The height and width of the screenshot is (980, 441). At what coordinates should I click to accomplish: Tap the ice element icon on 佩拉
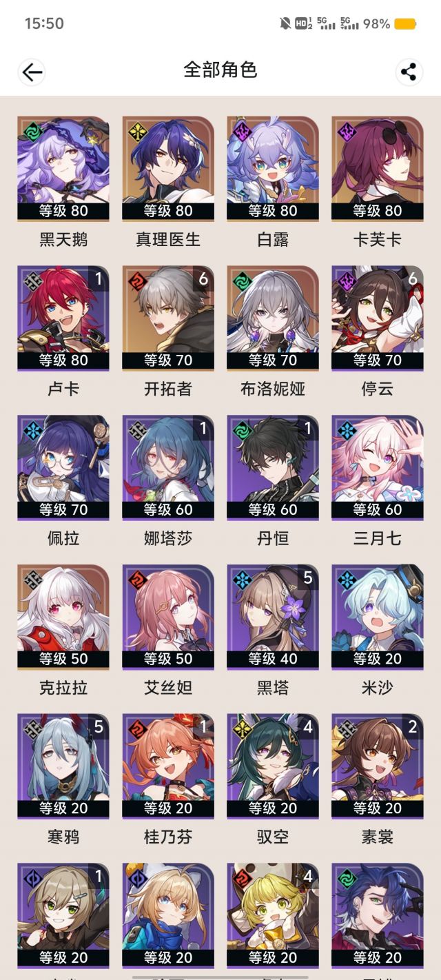click(30, 429)
